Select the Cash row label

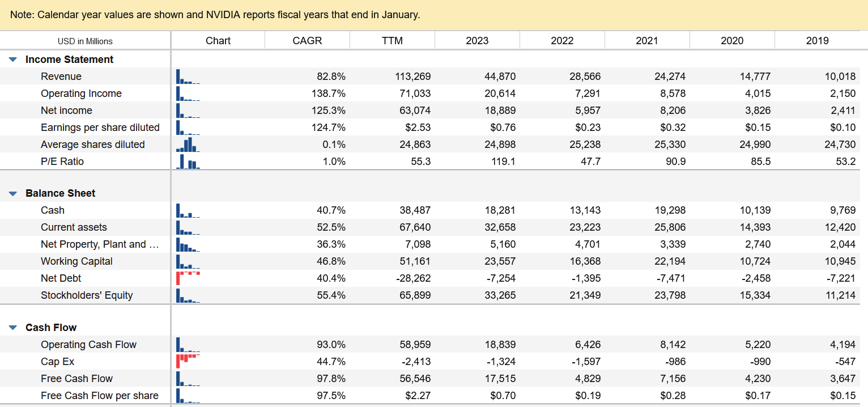[53, 210]
